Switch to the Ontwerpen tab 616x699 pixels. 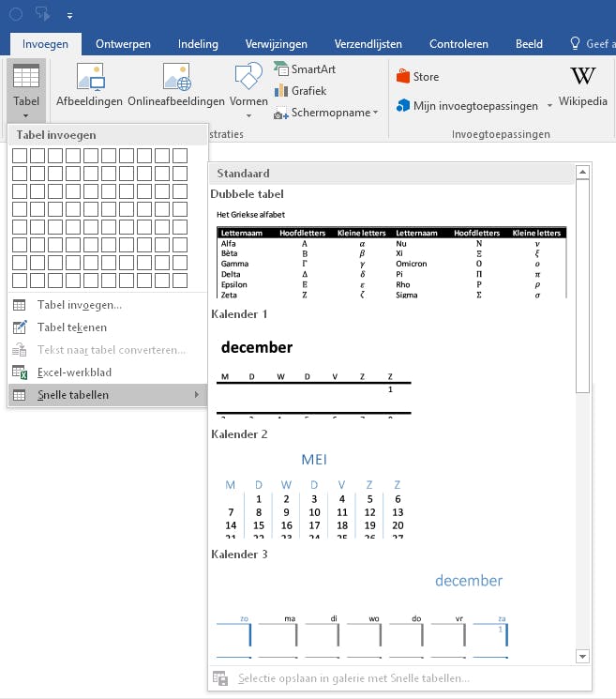(123, 44)
